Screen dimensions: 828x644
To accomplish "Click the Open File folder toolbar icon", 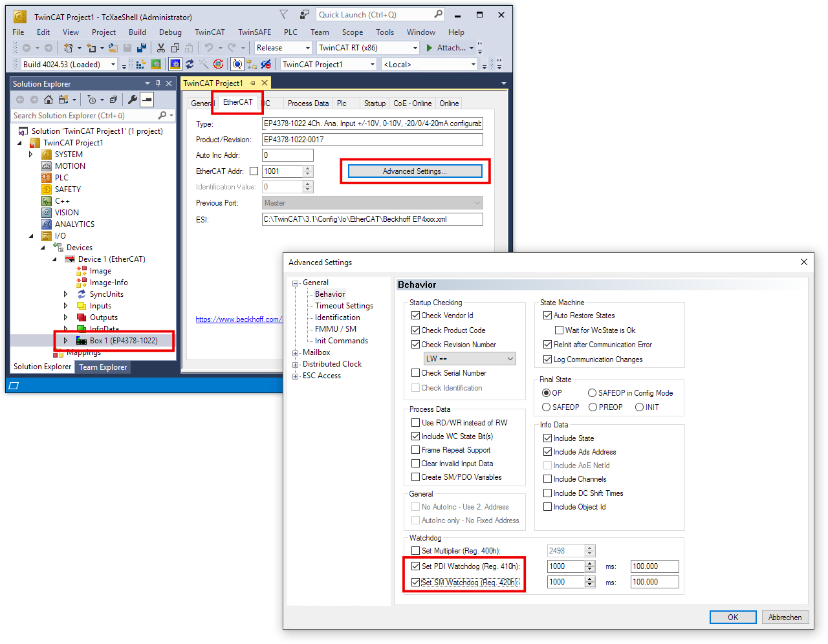I will click(113, 48).
